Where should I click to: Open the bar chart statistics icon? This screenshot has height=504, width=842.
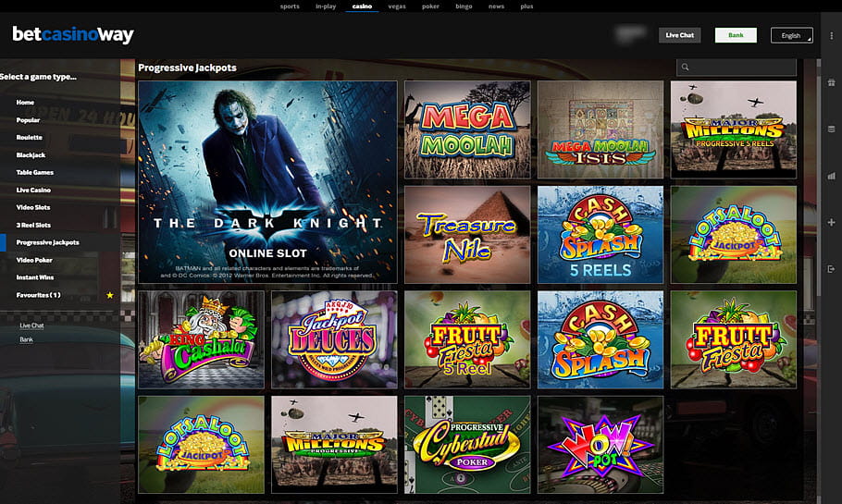(x=831, y=176)
